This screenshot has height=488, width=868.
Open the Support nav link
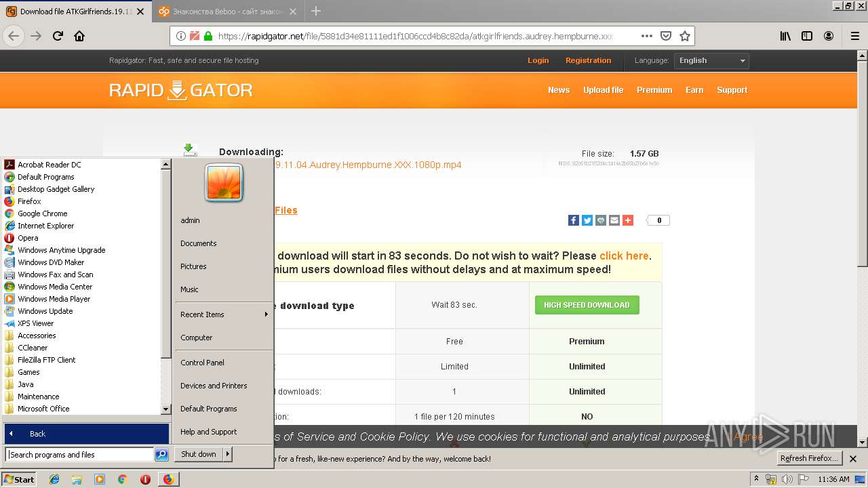point(732,90)
